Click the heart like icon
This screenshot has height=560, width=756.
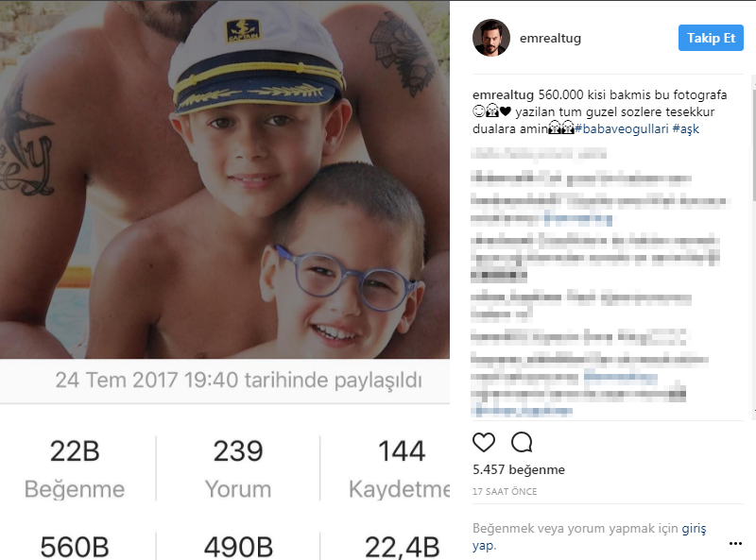tap(484, 442)
